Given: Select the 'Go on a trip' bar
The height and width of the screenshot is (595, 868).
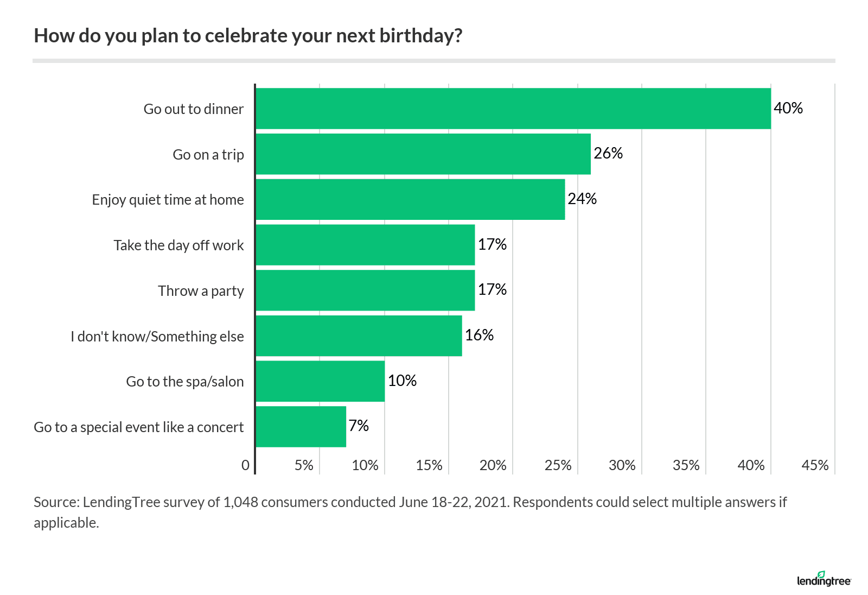Looking at the screenshot, I should coord(423,154).
